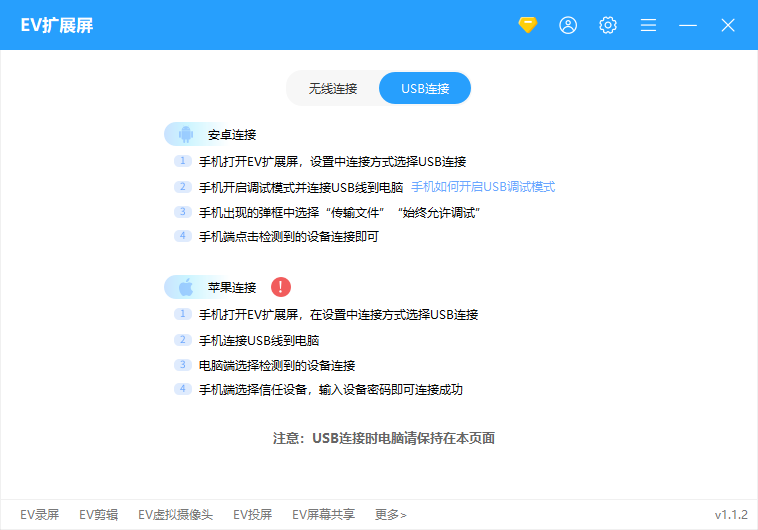This screenshot has height=530, width=758.
Task: Open the 手机如何开启USB调试模式 link
Action: pos(483,187)
